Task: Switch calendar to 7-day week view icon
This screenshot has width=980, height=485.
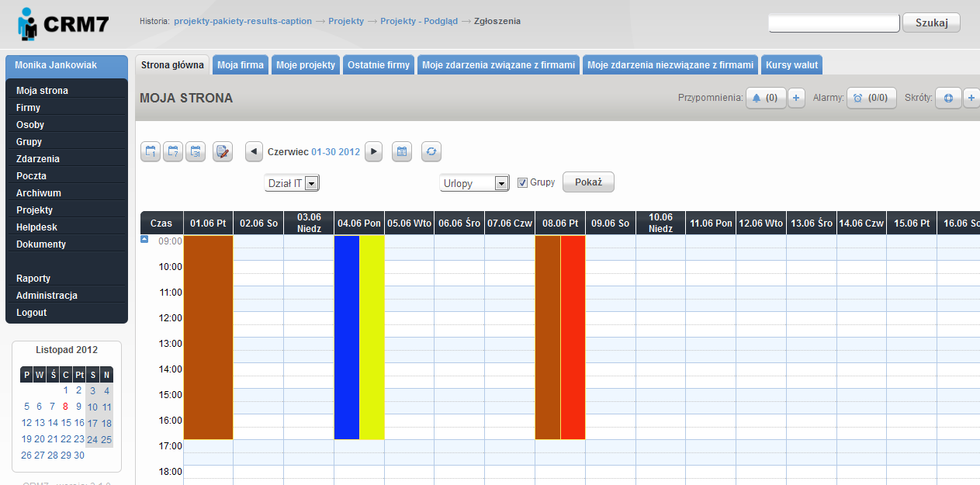Action: pos(173,152)
